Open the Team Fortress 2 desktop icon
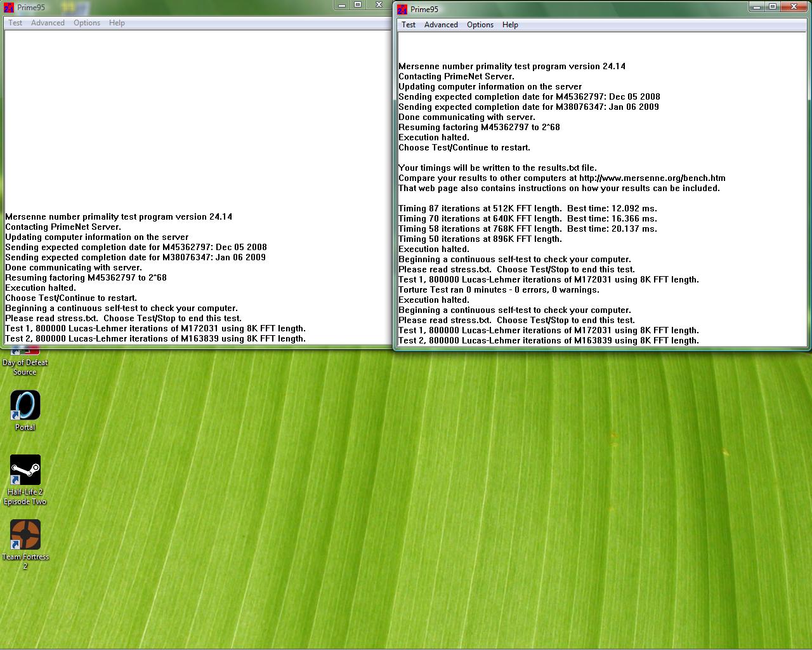 pos(25,545)
